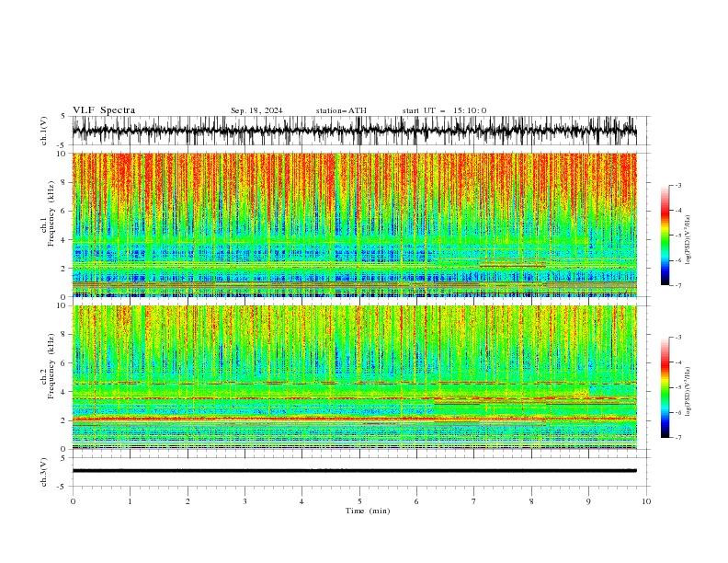
Task: Select the date text "Sep. 18, 2024"
Action: (x=256, y=110)
